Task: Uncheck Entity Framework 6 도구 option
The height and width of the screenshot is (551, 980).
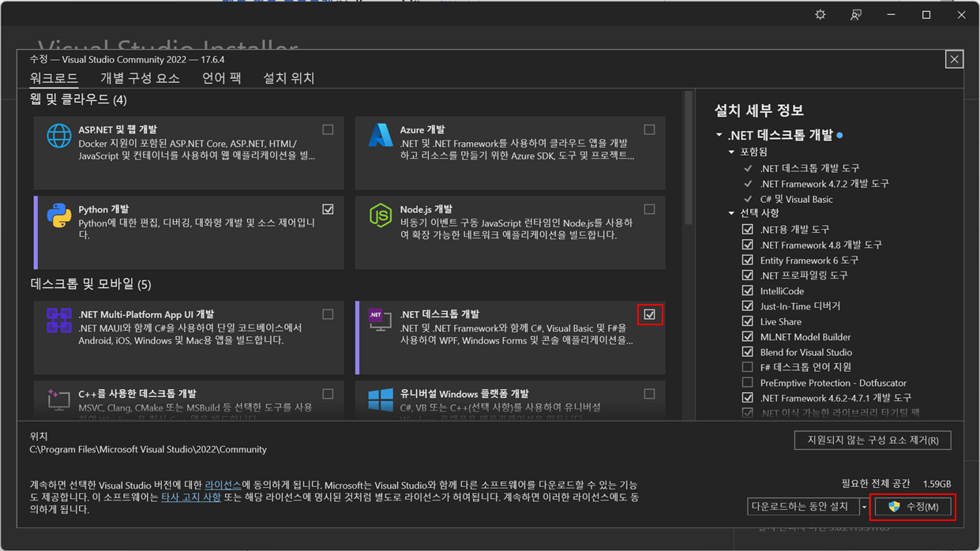Action: pos(747,260)
